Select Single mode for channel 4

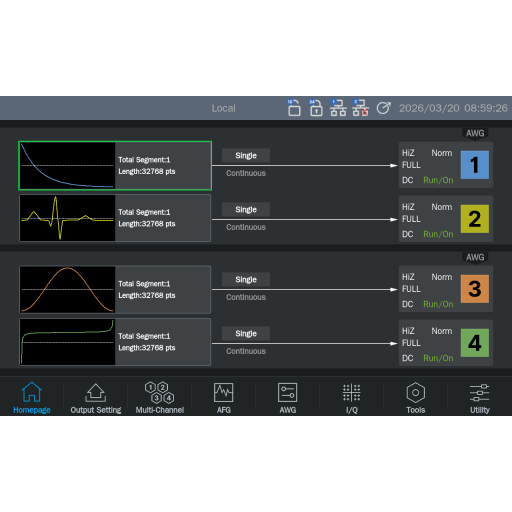[x=246, y=333]
